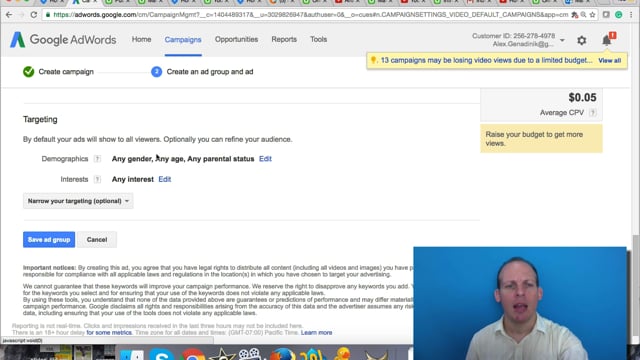Click the Raise your budget notice
Screen dimensions: 640x360
click(x=541, y=139)
